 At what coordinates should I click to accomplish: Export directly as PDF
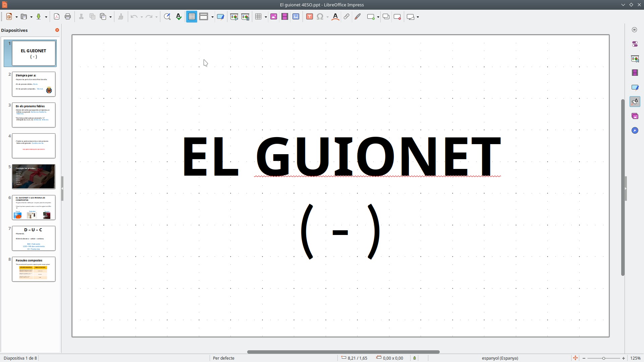click(x=57, y=17)
